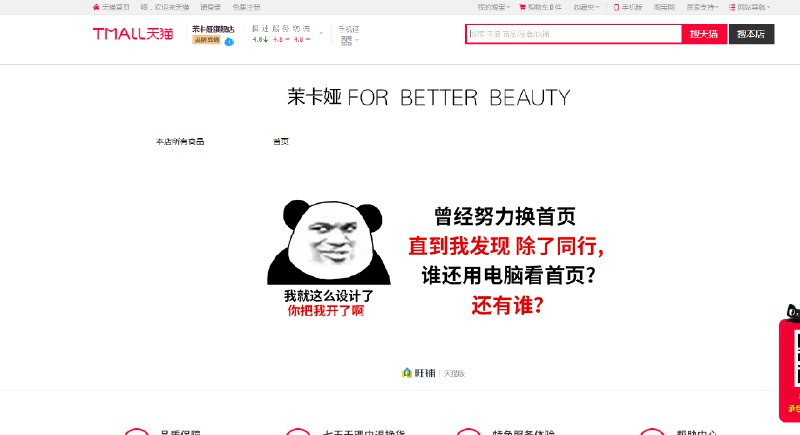Click the 请登录 login link
The height and width of the screenshot is (435, 800).
point(211,7)
